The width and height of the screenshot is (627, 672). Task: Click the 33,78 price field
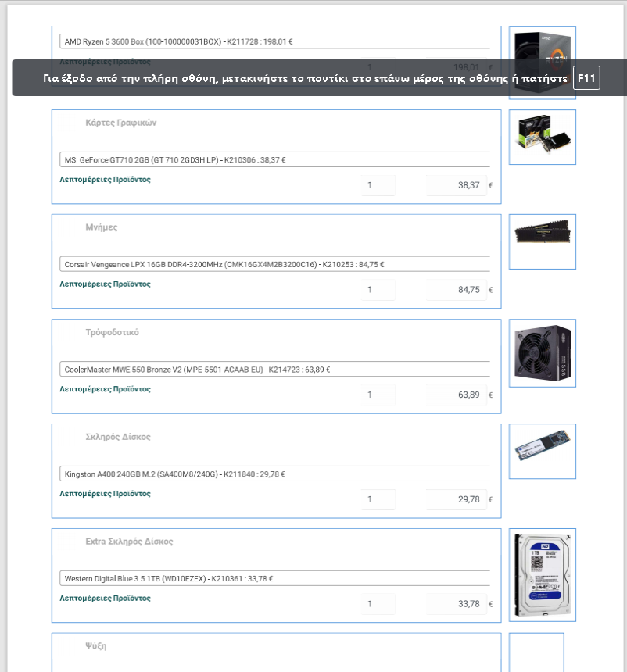click(x=457, y=604)
